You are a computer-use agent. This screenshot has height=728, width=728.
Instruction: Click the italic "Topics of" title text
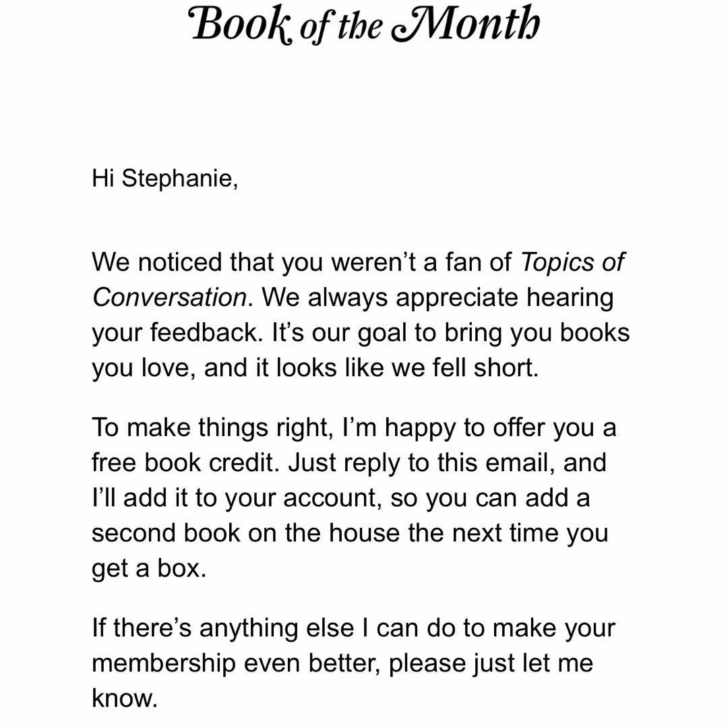(x=573, y=262)
